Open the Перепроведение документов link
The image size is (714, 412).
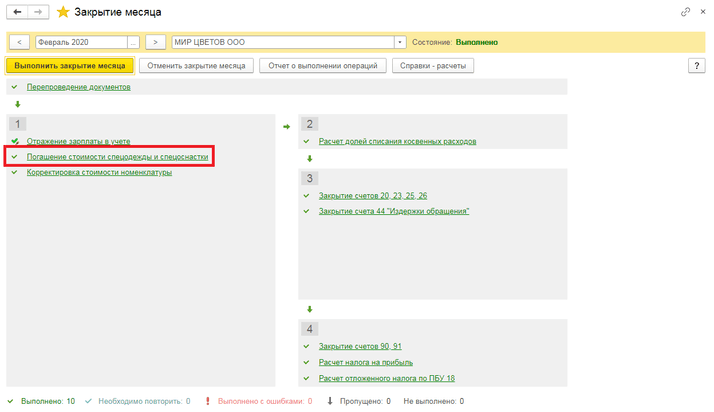pyautogui.click(x=78, y=87)
